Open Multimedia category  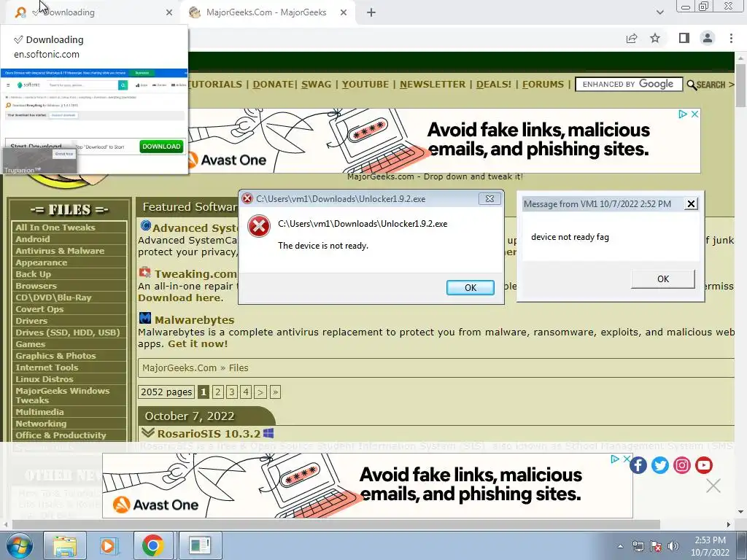(x=39, y=412)
